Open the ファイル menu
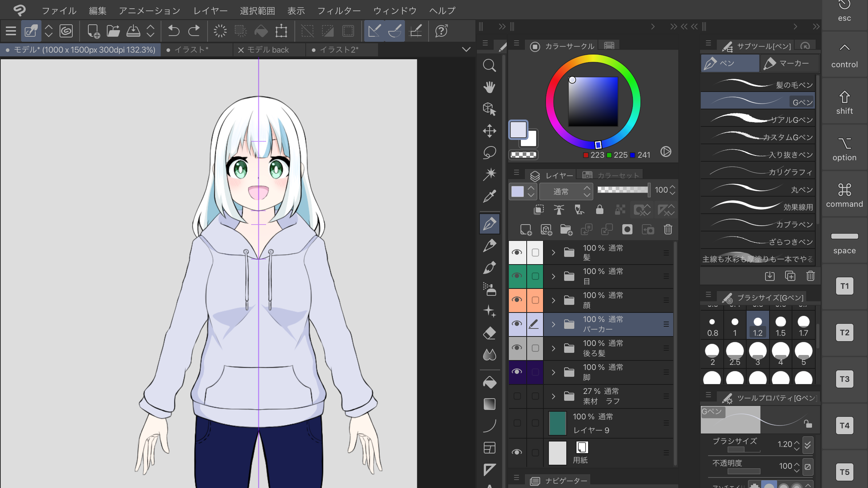 coord(59,11)
